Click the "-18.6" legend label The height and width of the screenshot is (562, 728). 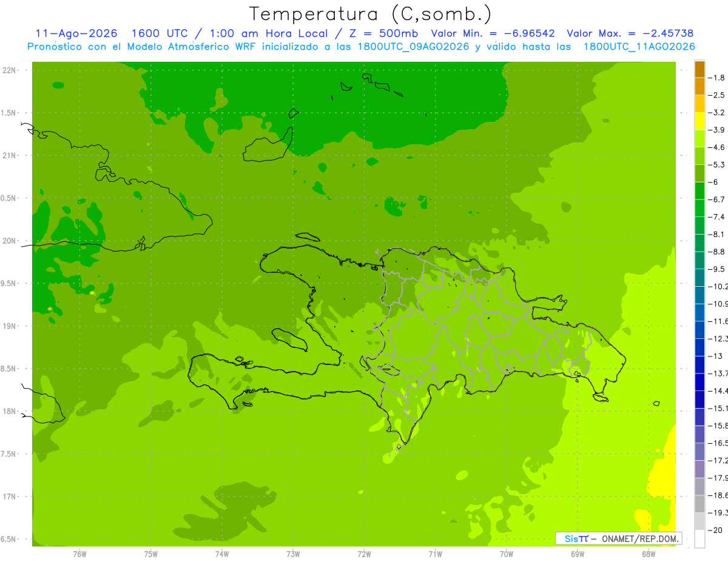(718, 495)
